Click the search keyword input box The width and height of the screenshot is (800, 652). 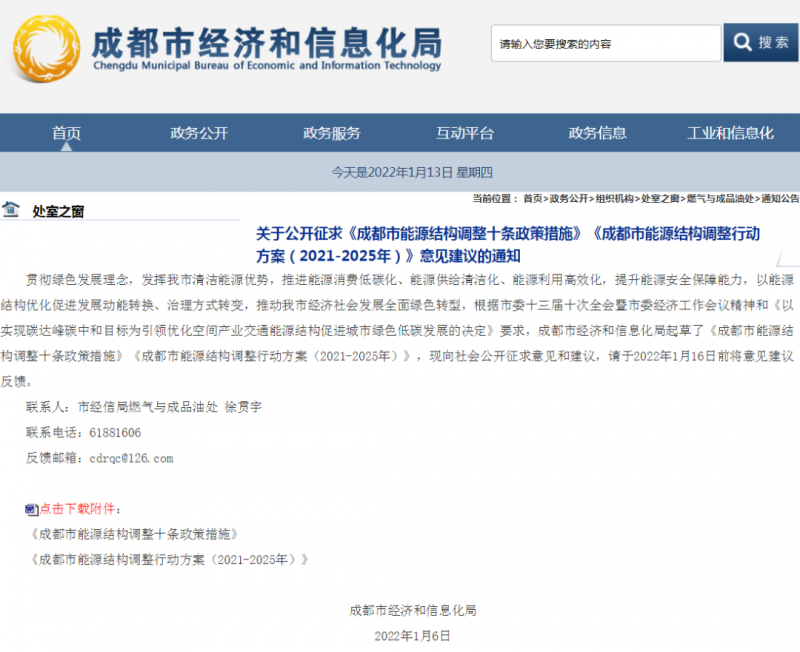tap(605, 43)
